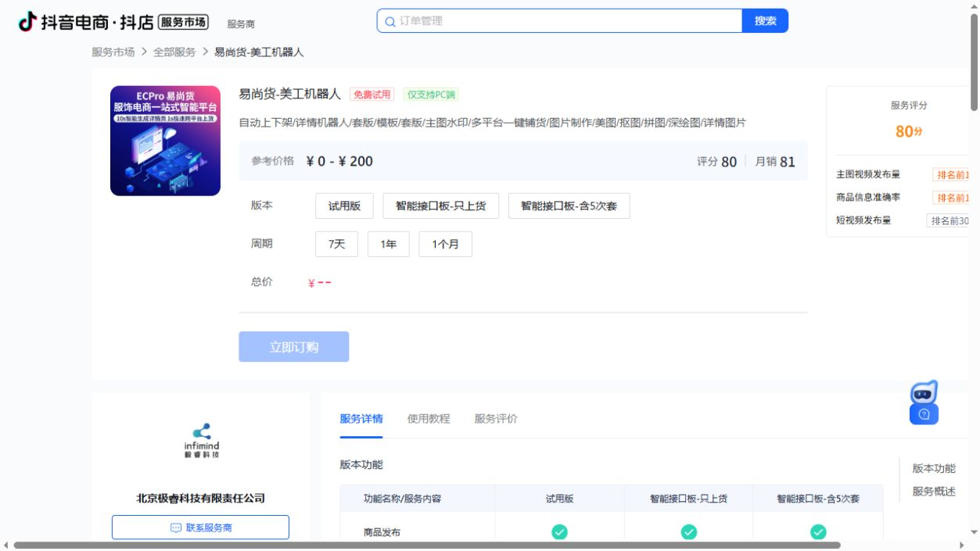Click the 订单管理 search input field
This screenshot has height=551, width=980.
[559, 21]
